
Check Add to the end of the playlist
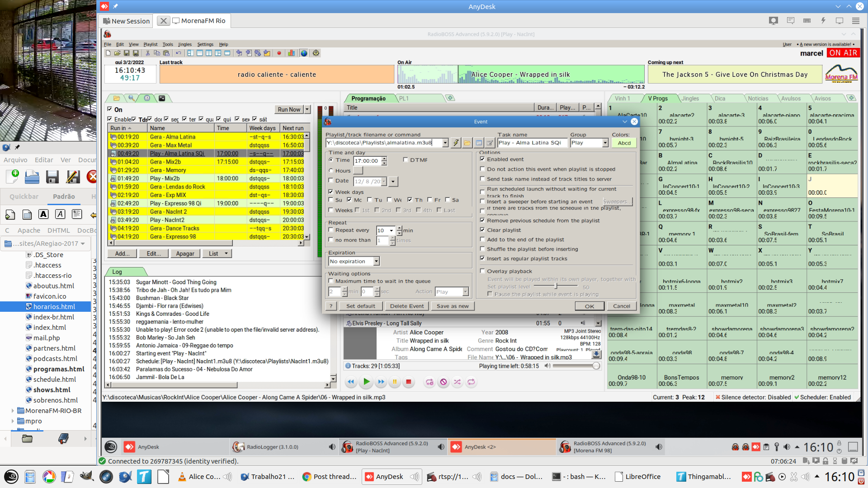tap(482, 239)
